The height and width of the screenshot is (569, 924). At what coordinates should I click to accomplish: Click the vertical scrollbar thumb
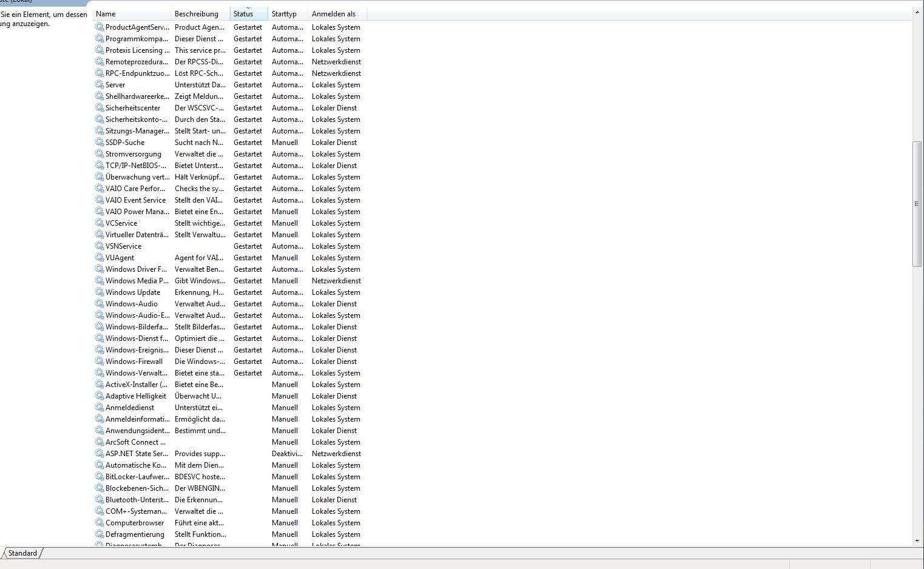(917, 204)
